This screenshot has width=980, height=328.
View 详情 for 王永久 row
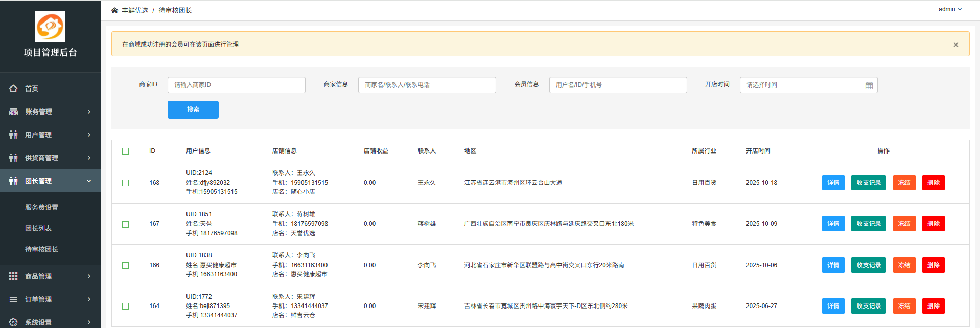tap(833, 183)
